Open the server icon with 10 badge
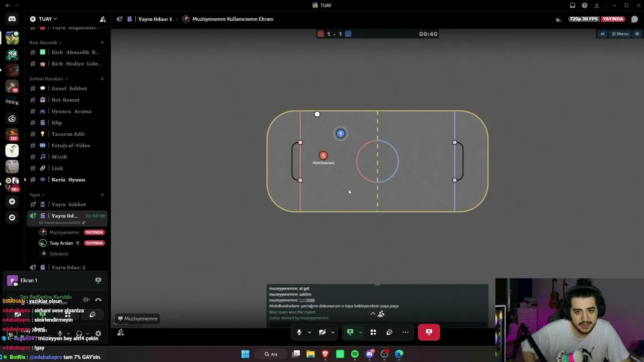Viewport: 644px width, 362px height. click(12, 86)
